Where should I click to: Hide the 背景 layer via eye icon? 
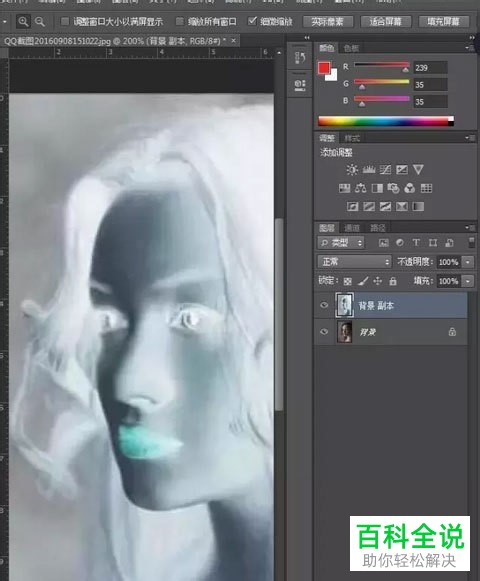(x=324, y=332)
